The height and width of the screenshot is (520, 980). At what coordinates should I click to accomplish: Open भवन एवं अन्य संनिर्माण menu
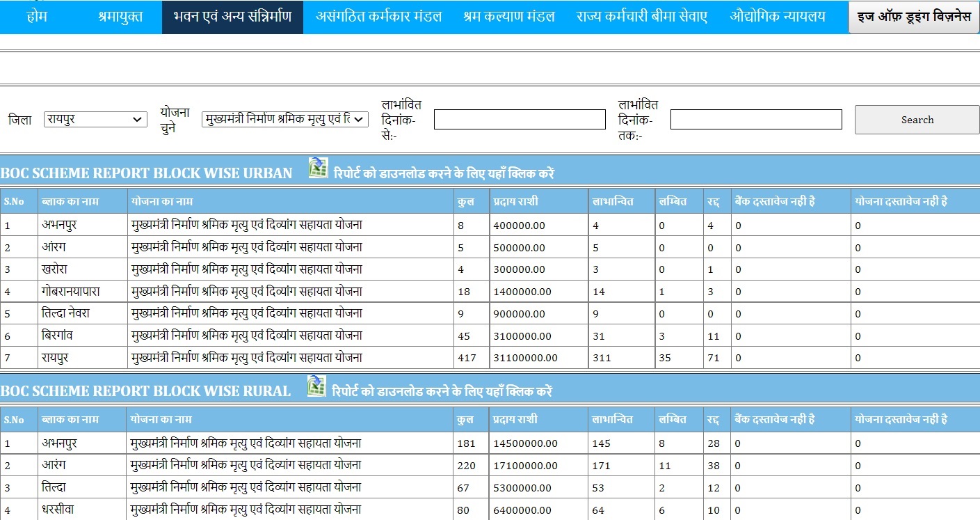coord(232,17)
